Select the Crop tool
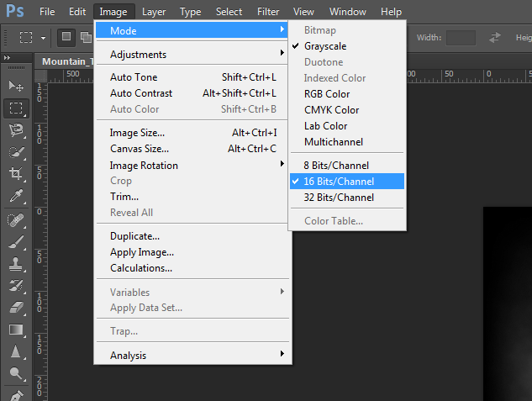Viewport: 532px width, 401px height. (x=16, y=174)
